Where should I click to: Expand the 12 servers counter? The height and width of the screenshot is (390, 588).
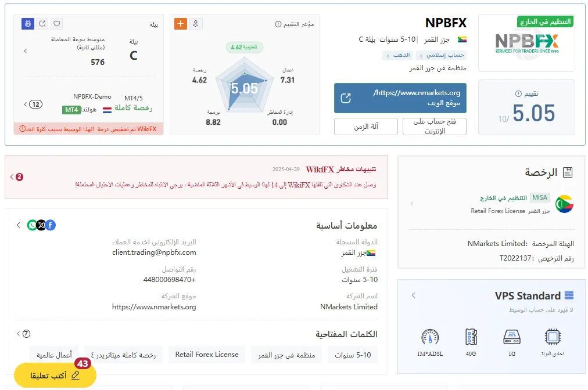coord(33,104)
